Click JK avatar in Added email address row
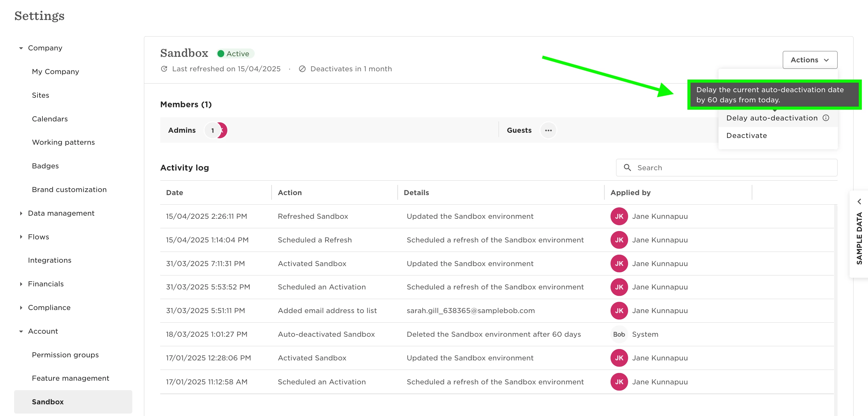 coord(619,311)
